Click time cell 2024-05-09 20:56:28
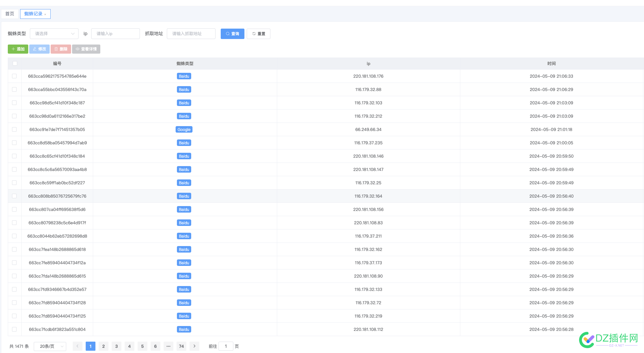Viewport: 644px width, 353px height. pyautogui.click(x=551, y=329)
